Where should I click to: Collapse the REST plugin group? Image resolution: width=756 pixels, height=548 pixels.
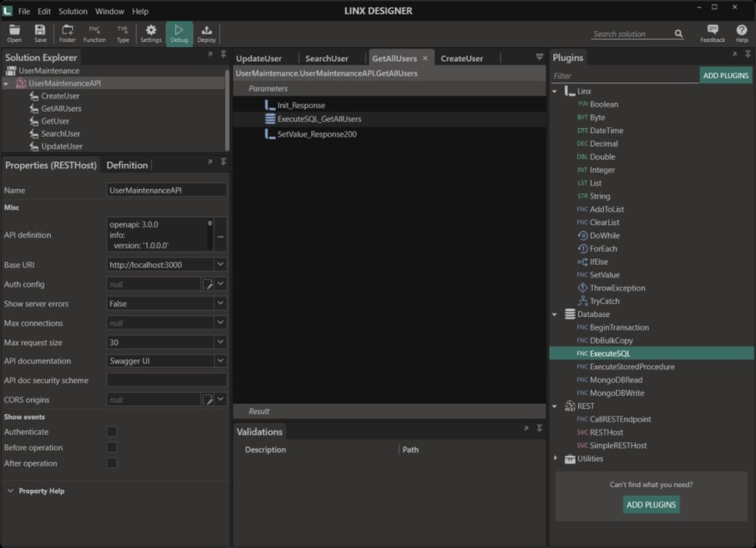[555, 406]
